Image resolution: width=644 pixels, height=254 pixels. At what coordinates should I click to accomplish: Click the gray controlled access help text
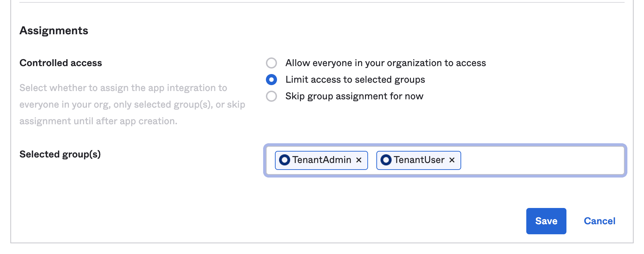pyautogui.click(x=132, y=105)
